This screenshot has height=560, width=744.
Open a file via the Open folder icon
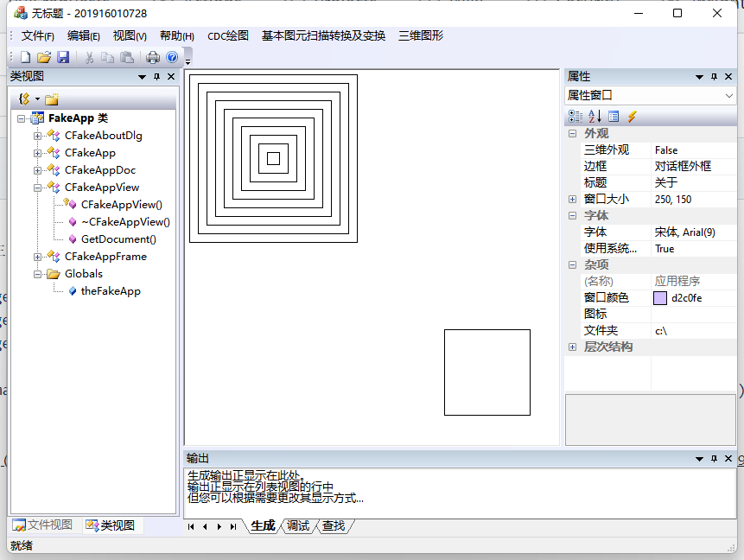click(44, 57)
